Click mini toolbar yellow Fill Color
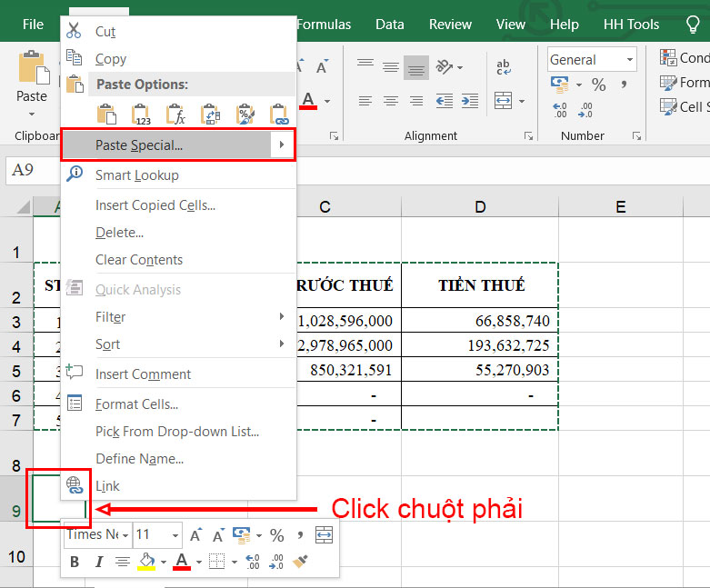This screenshot has width=710, height=588. click(146, 562)
